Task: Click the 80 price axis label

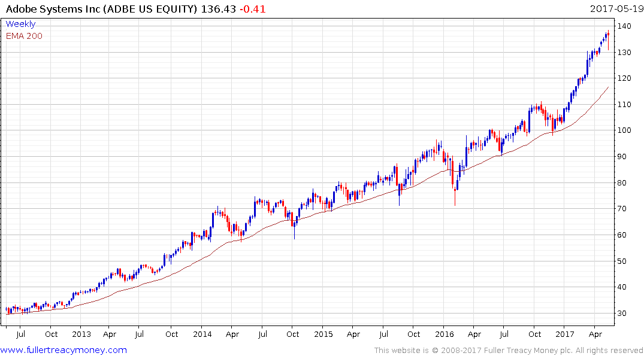Action: pos(622,182)
